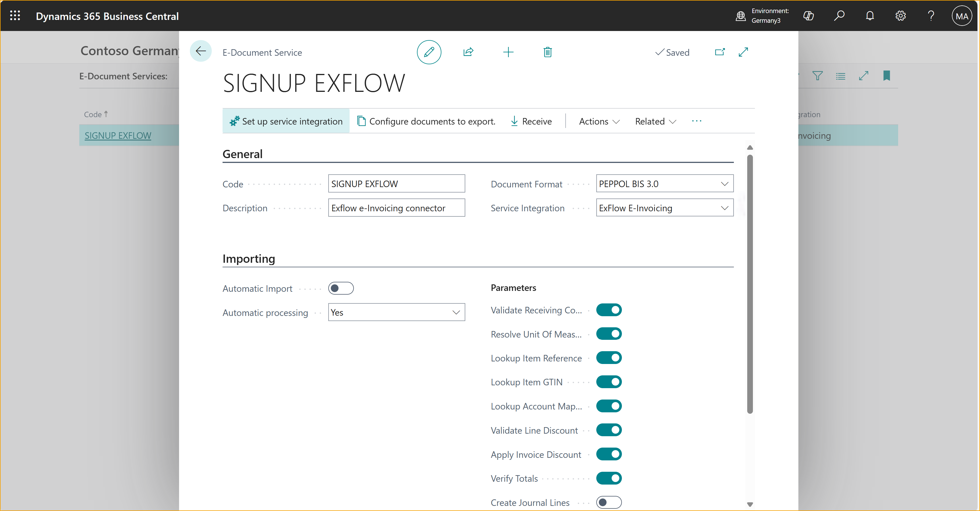Open the filter icon above the list
Viewport: 980px width, 511px height.
[x=817, y=76]
